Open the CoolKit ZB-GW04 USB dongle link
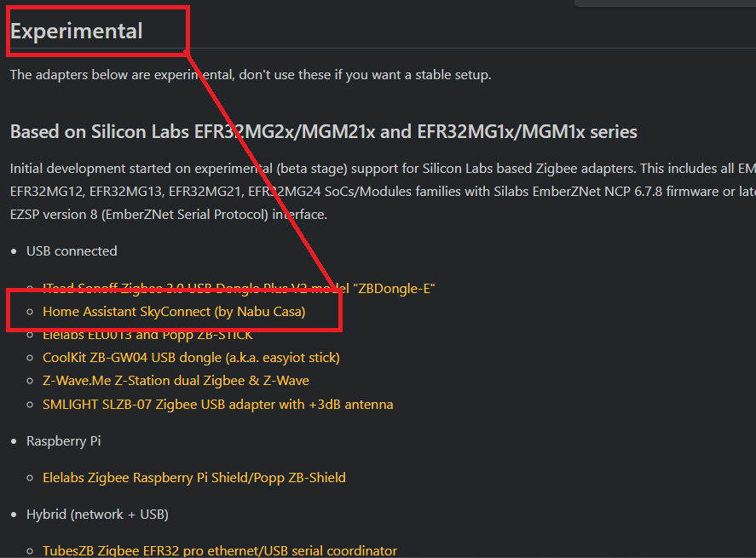Viewport: 756px width, 558px height. [x=192, y=358]
